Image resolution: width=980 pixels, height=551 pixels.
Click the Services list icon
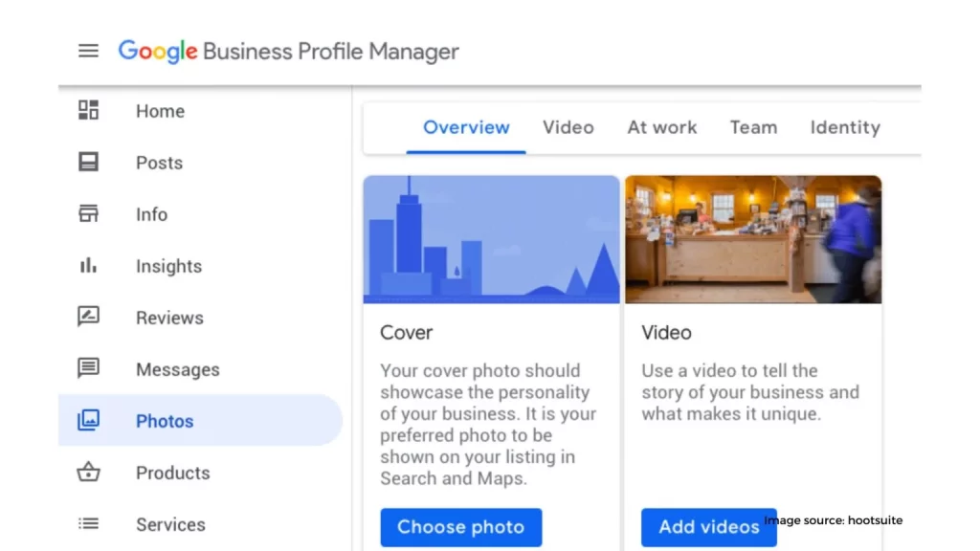click(88, 523)
